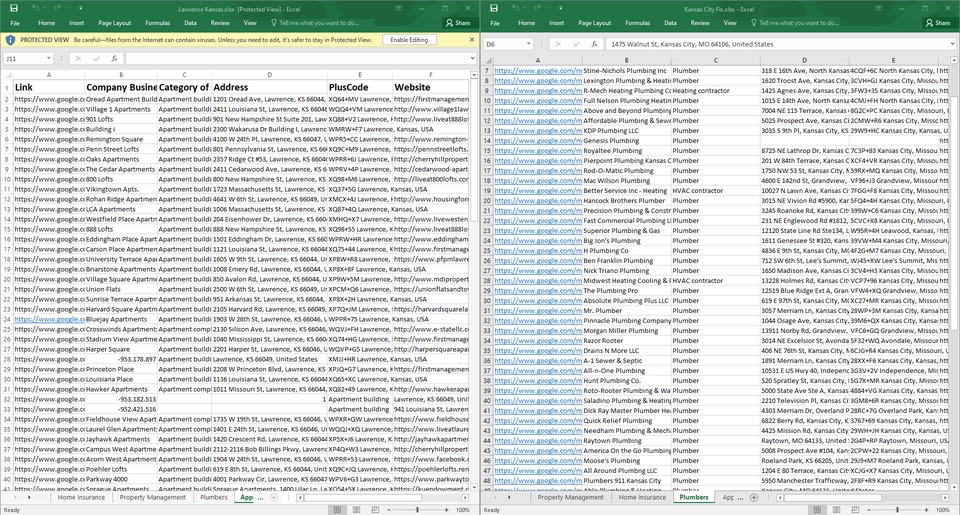The width and height of the screenshot is (960, 515).
Task: Select Page Layout view icon in Lawrence Kansas status bar
Action: pos(356,509)
